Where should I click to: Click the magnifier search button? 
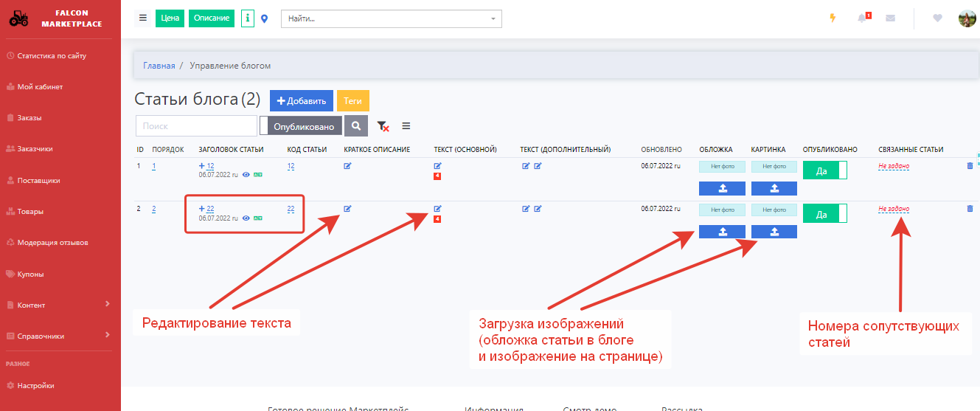(355, 126)
